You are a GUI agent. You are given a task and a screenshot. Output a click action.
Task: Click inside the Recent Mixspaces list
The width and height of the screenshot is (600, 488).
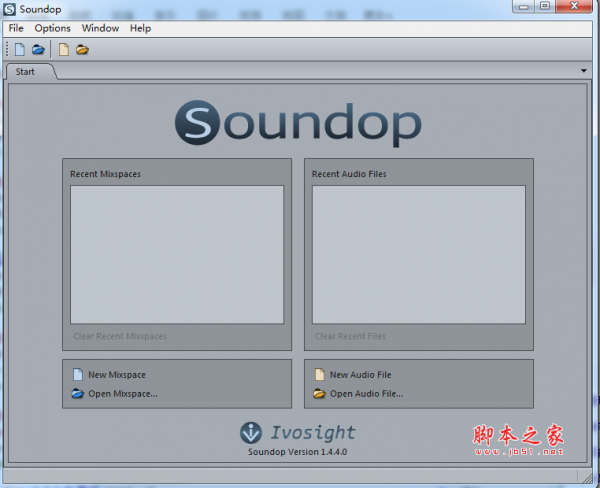(x=177, y=253)
